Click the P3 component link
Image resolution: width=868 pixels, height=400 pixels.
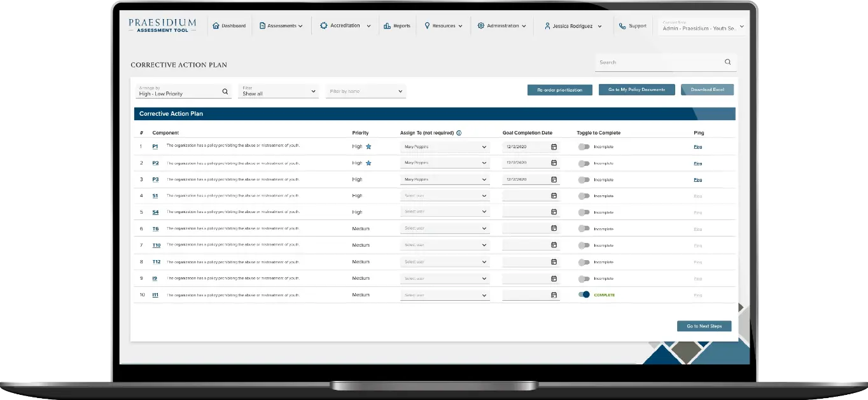pyautogui.click(x=155, y=180)
